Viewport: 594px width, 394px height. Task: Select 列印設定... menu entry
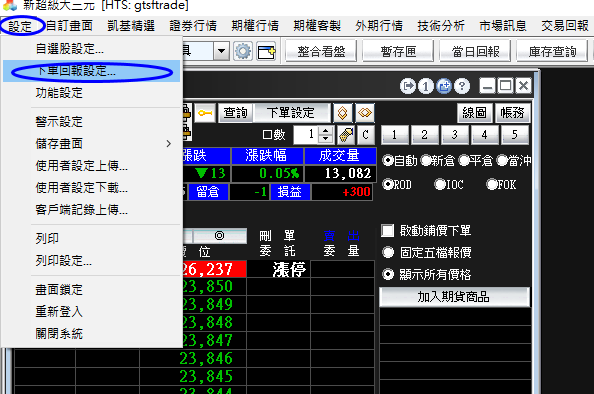(x=91, y=261)
